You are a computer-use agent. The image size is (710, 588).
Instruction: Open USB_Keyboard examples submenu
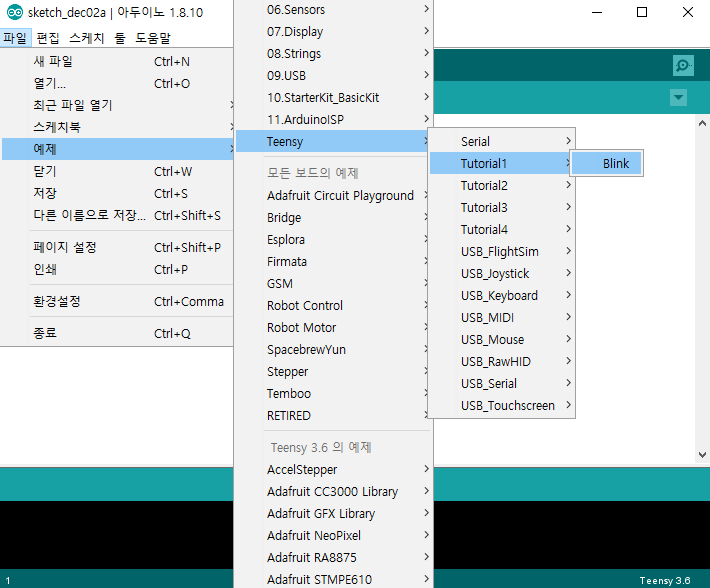coord(502,295)
